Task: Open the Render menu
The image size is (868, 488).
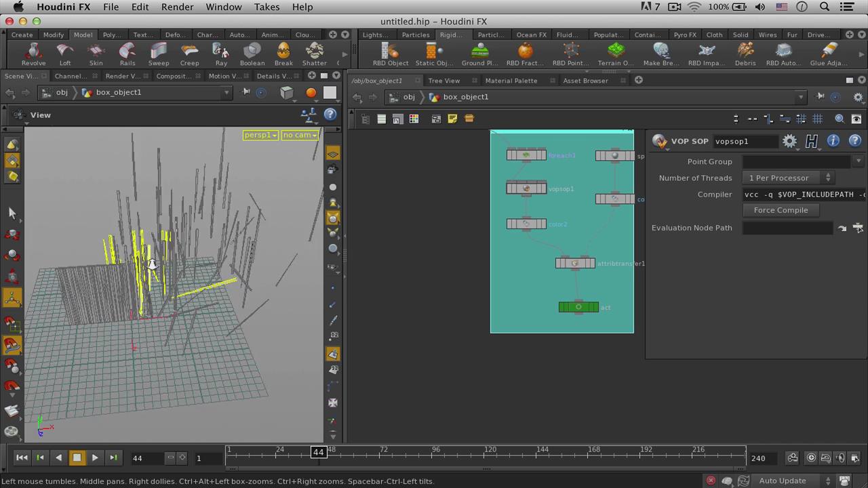Action: 177,7
